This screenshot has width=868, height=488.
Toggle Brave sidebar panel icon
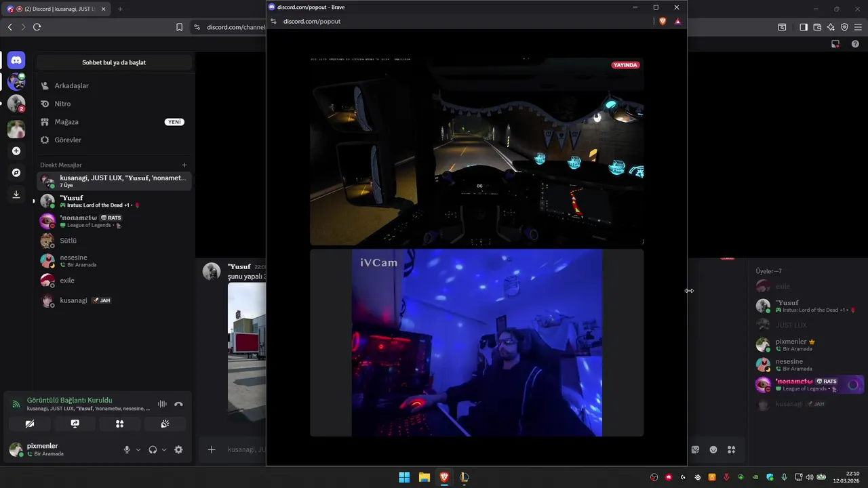tap(804, 27)
